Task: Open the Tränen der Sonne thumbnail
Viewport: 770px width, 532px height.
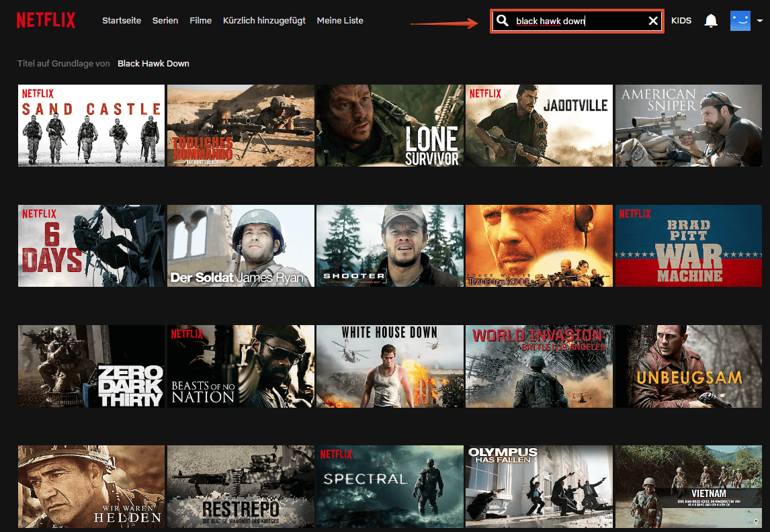Action: pyautogui.click(x=539, y=246)
